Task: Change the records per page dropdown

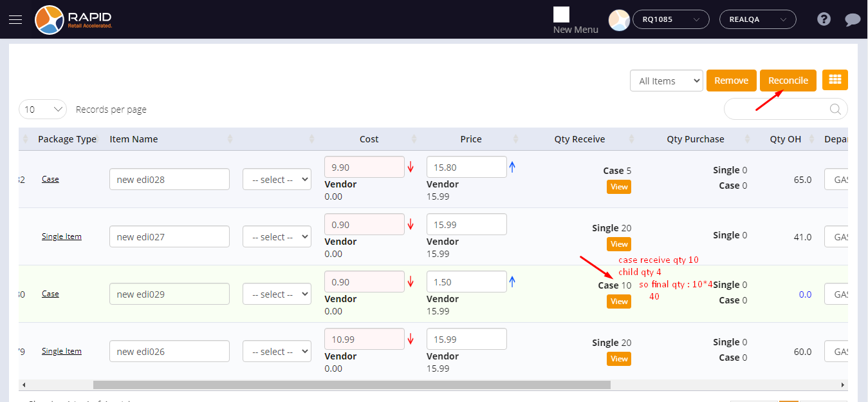Action: click(x=43, y=110)
